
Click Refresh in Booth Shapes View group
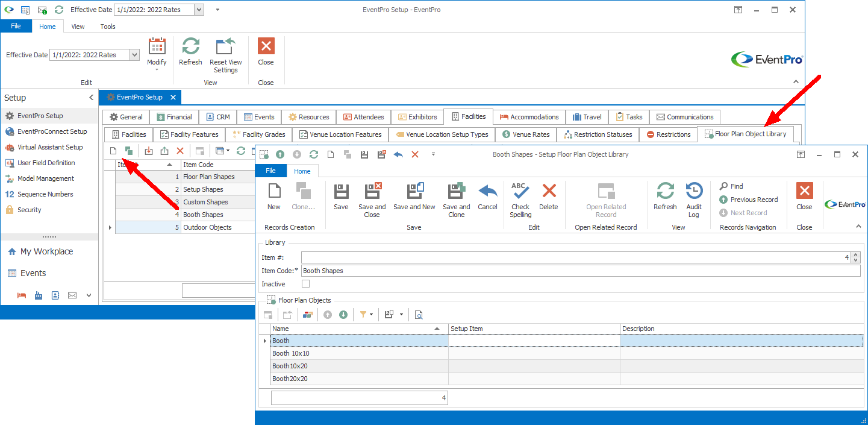(x=665, y=197)
